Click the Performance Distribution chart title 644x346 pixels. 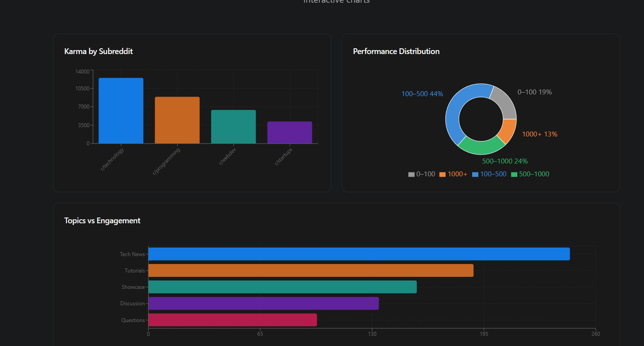click(x=396, y=51)
